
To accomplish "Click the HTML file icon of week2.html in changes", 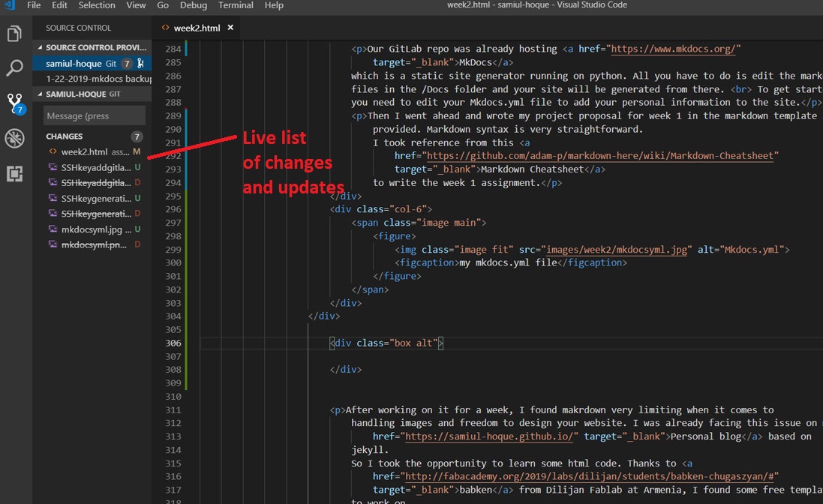I will (x=53, y=151).
